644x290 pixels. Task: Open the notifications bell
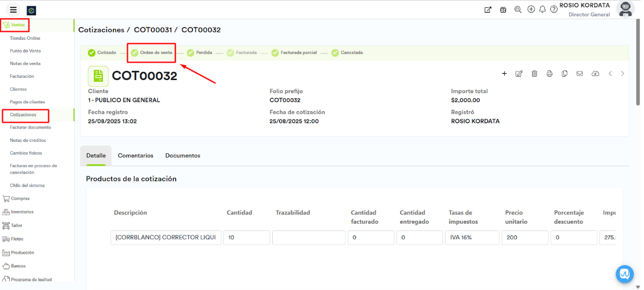tap(542, 10)
